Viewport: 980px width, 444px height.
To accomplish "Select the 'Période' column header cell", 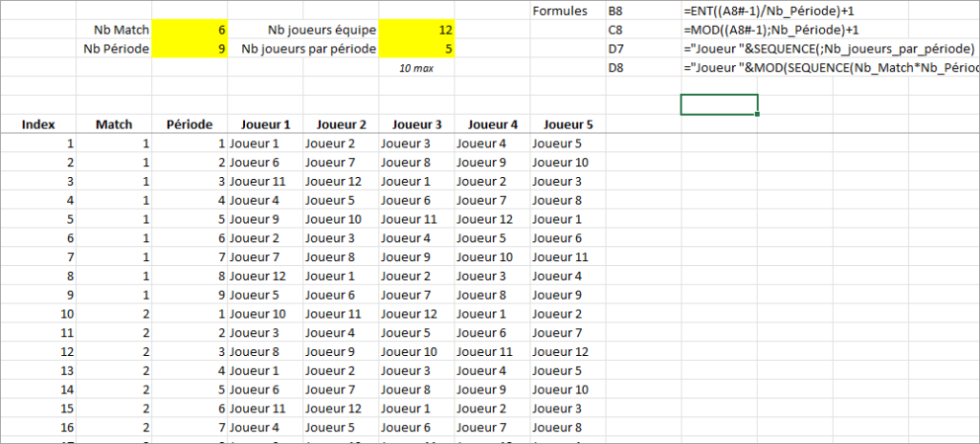I will [189, 124].
